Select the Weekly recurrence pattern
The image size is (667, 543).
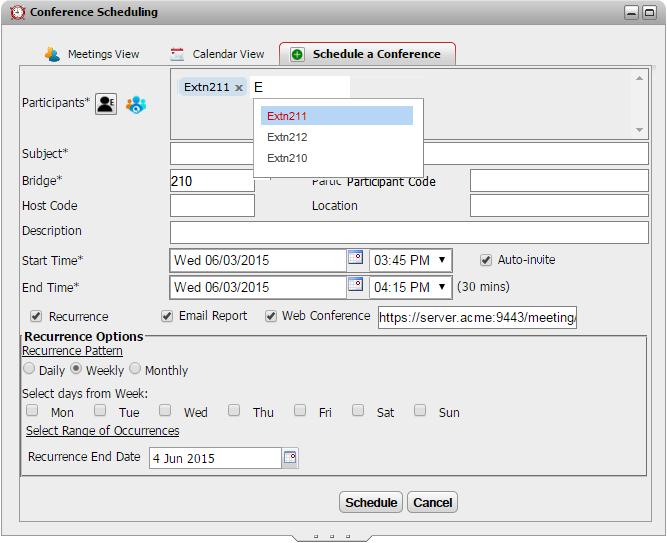tap(76, 369)
